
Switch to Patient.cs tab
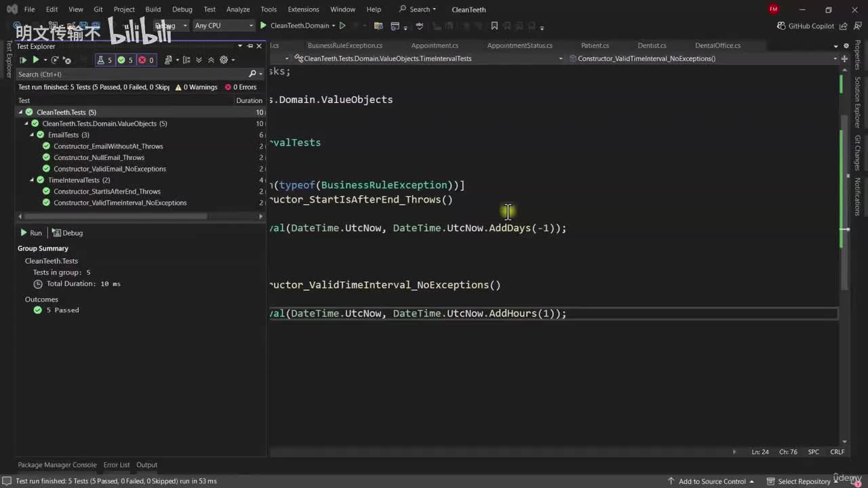point(595,45)
